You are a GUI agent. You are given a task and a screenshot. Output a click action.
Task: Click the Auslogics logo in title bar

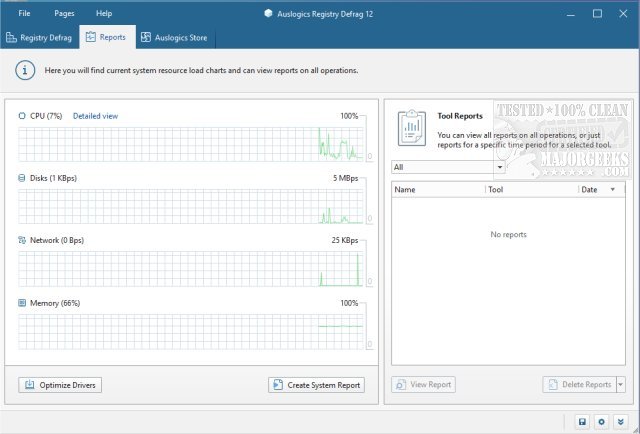pyautogui.click(x=269, y=13)
